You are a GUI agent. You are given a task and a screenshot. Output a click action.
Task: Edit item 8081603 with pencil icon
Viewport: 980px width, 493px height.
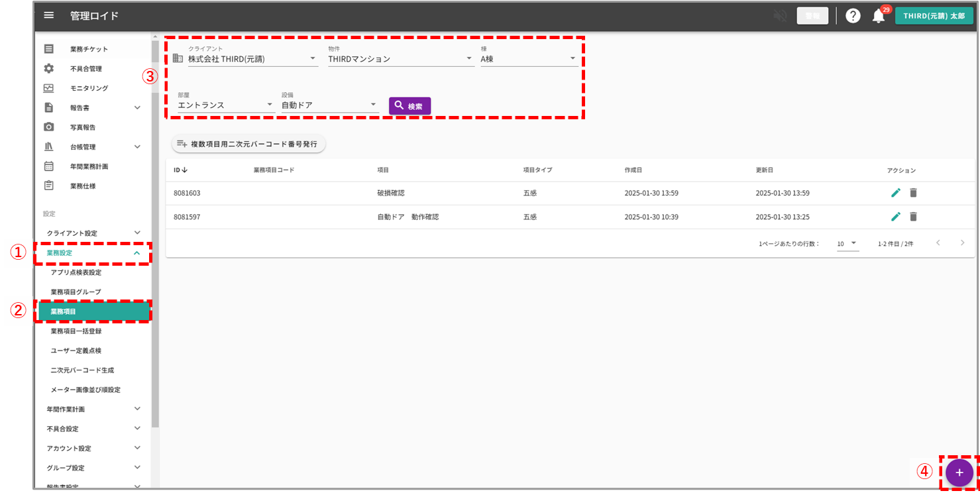[x=896, y=193]
